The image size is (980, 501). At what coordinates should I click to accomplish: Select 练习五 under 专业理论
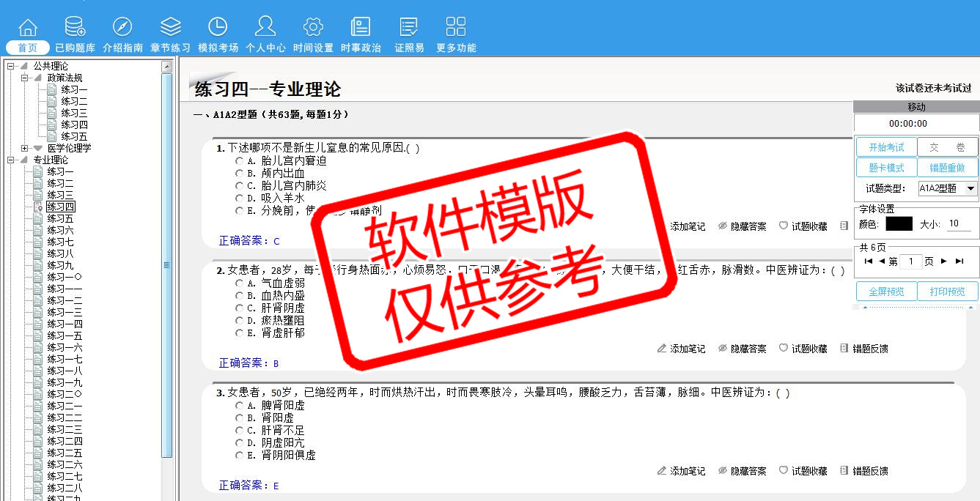tap(60, 219)
